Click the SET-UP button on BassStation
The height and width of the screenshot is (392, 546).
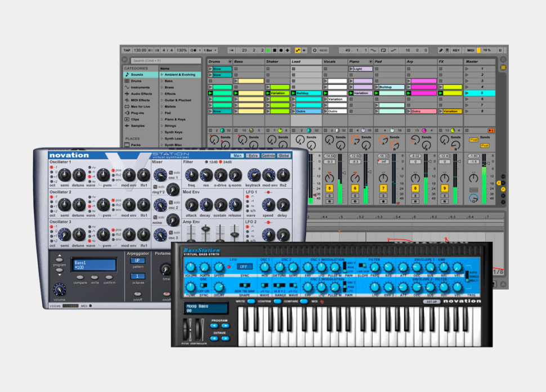(x=431, y=301)
